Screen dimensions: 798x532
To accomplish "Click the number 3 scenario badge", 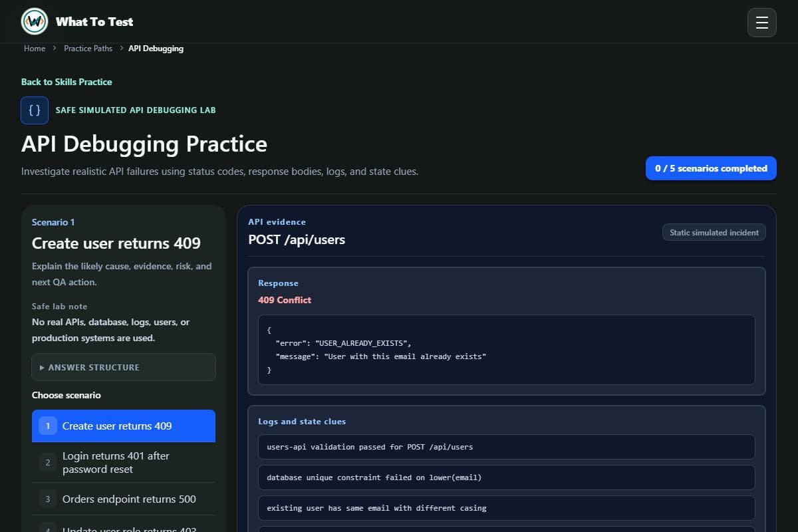I will pos(48,499).
